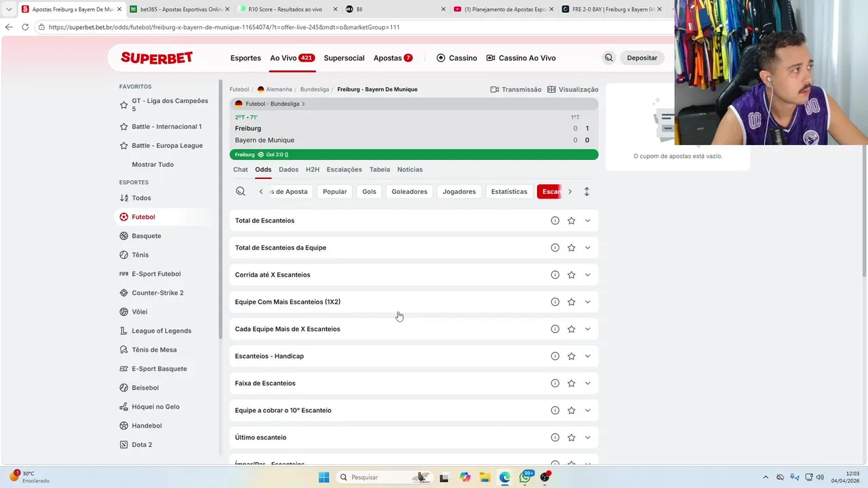Reload the page in browser
The width and height of the screenshot is (868, 488).
point(25,27)
